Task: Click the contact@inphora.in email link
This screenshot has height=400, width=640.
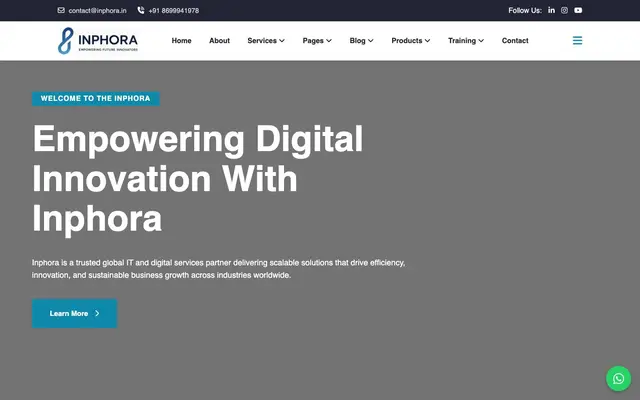Action: coord(97,11)
